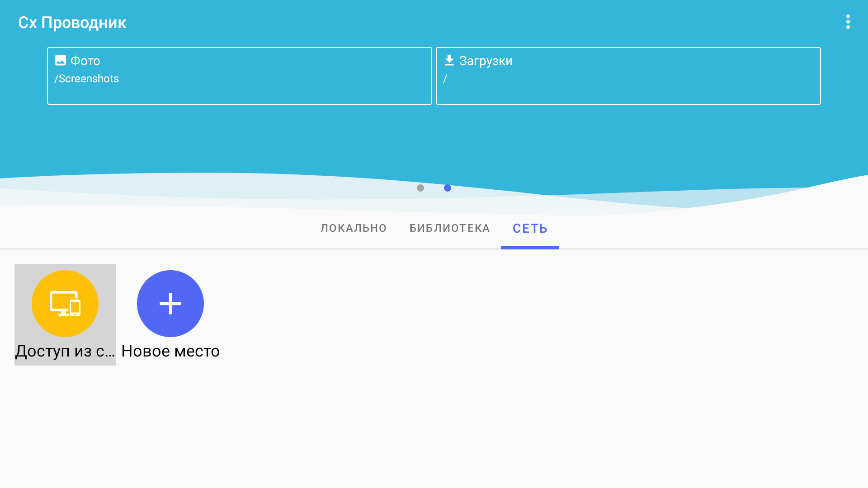The height and width of the screenshot is (488, 868).
Task: Select the СЕТЬ tab
Action: tap(530, 228)
